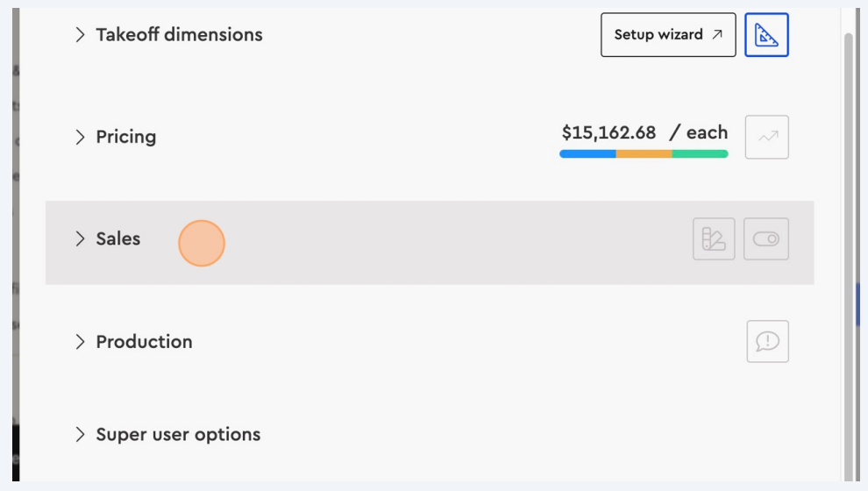Click the comment alert icon beside Production

pos(767,341)
